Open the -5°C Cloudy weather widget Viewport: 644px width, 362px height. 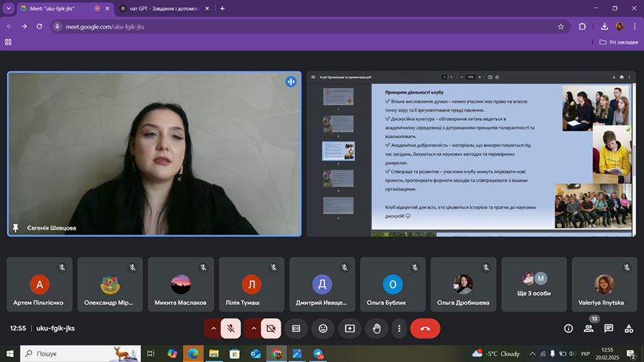click(496, 353)
